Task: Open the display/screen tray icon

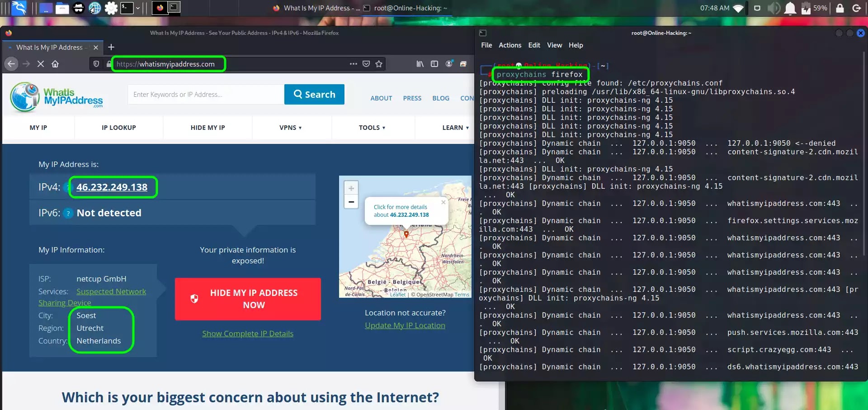Action: 757,8
